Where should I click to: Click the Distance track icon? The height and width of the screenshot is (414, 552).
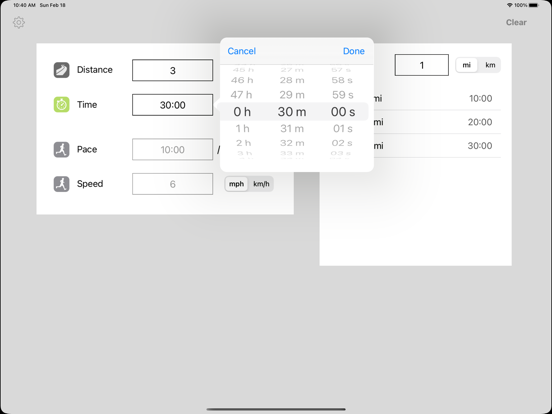[x=62, y=70]
